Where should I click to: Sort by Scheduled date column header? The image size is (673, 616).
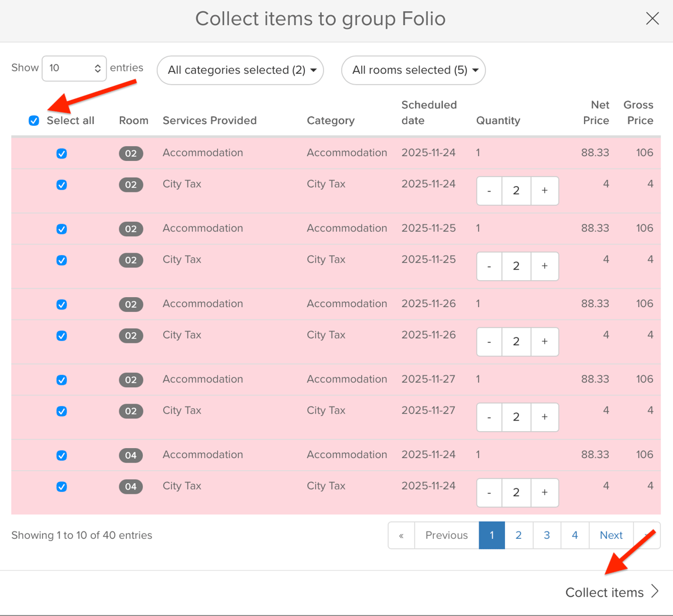pyautogui.click(x=429, y=113)
